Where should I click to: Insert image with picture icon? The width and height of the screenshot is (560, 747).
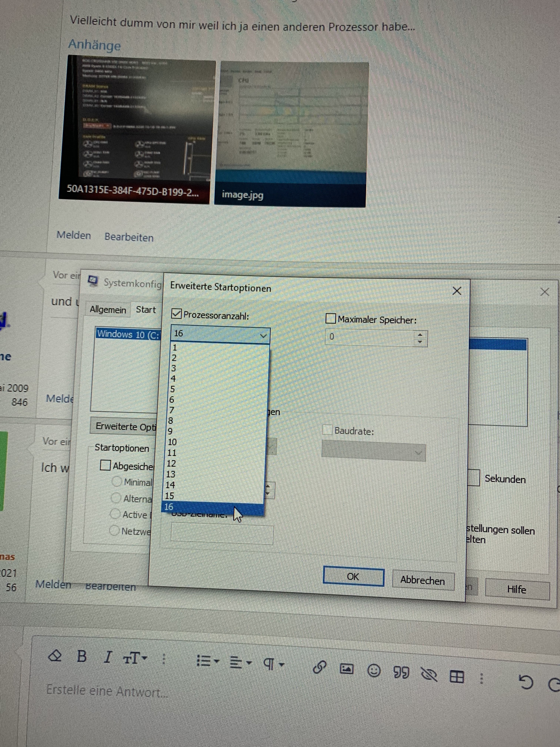(346, 669)
